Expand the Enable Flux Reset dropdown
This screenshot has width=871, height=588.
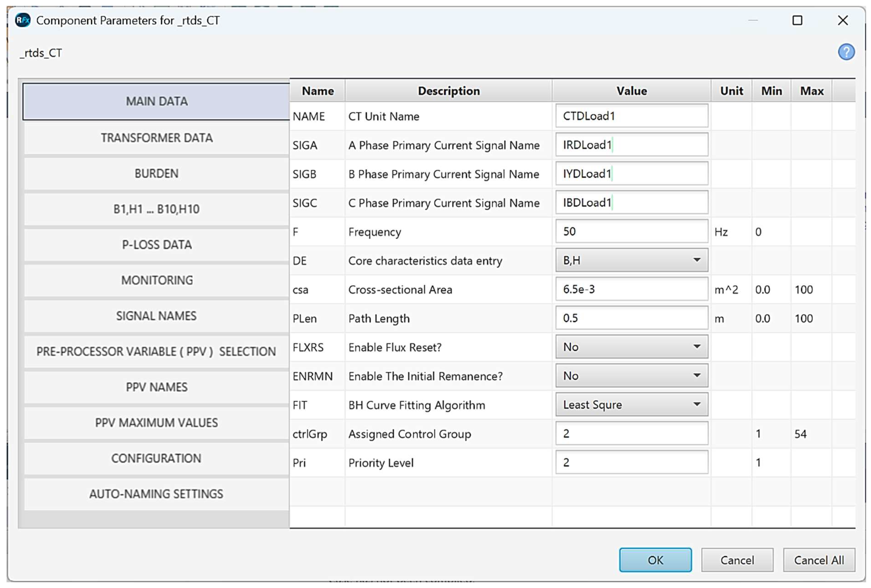(x=632, y=347)
